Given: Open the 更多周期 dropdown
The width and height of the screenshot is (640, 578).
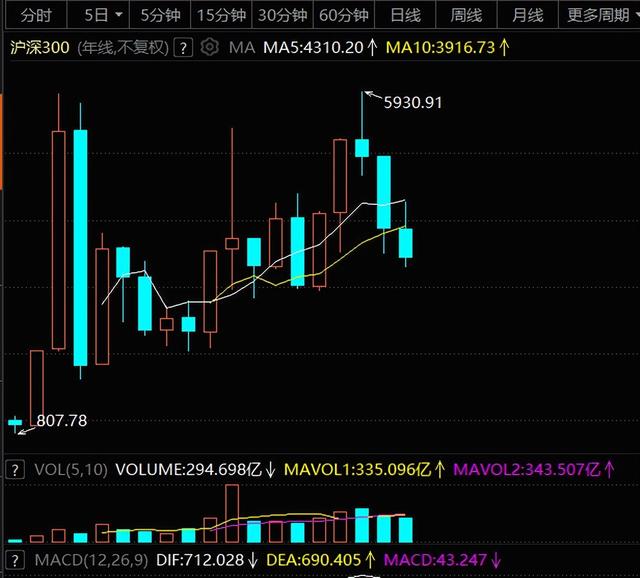Looking at the screenshot, I should pyautogui.click(x=599, y=15).
